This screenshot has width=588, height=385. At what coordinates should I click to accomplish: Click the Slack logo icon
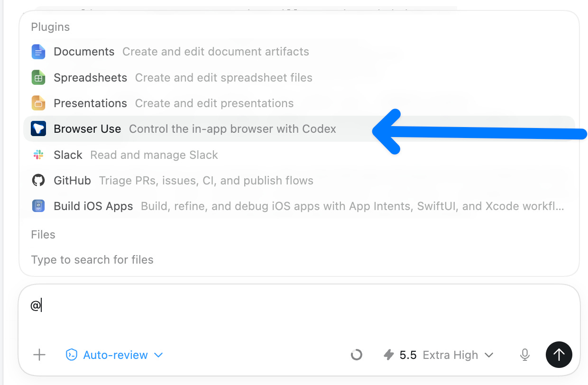tap(38, 155)
